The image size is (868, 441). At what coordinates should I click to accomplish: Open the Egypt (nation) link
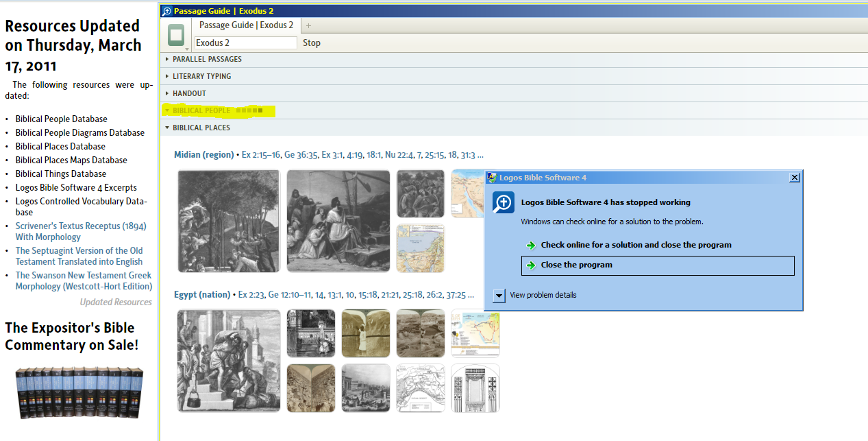pyautogui.click(x=202, y=295)
